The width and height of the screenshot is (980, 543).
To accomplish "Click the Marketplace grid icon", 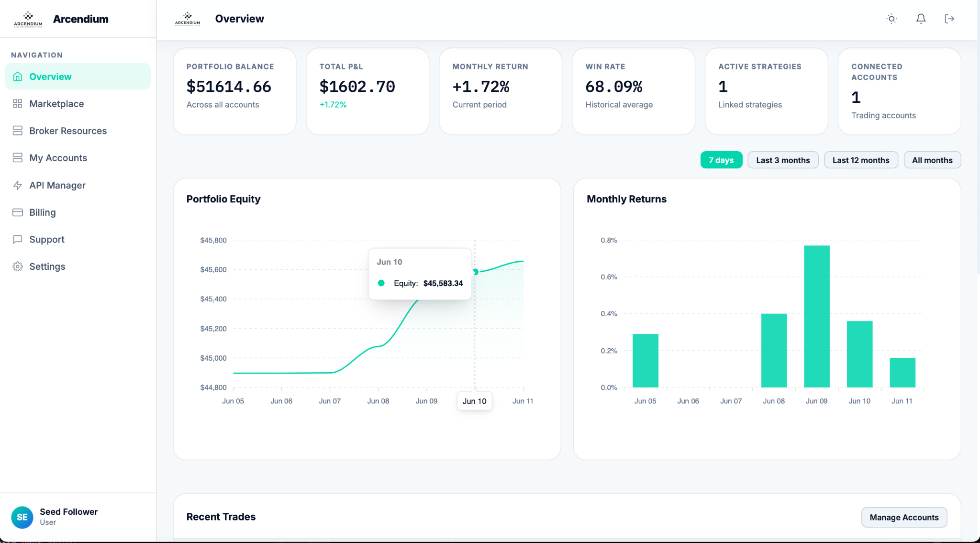I will pos(18,104).
